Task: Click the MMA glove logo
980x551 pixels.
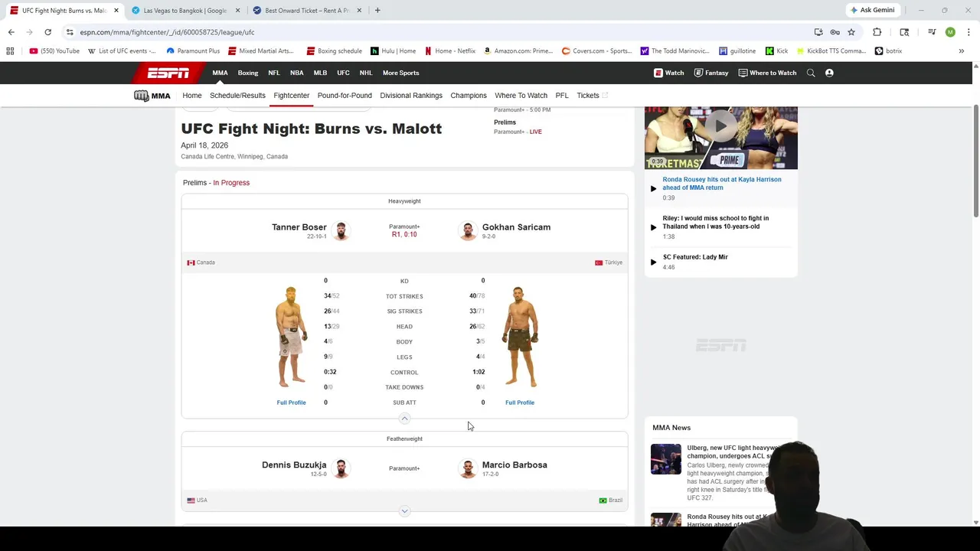Action: (152, 96)
